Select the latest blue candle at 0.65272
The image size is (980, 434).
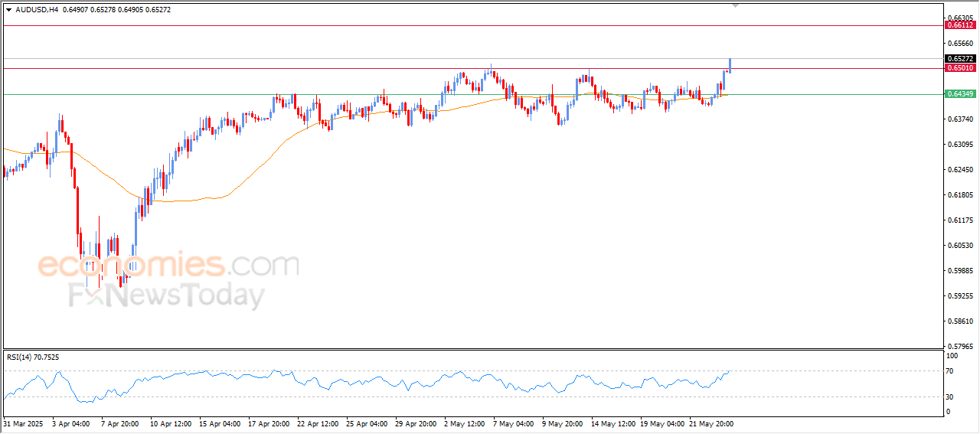(x=730, y=65)
